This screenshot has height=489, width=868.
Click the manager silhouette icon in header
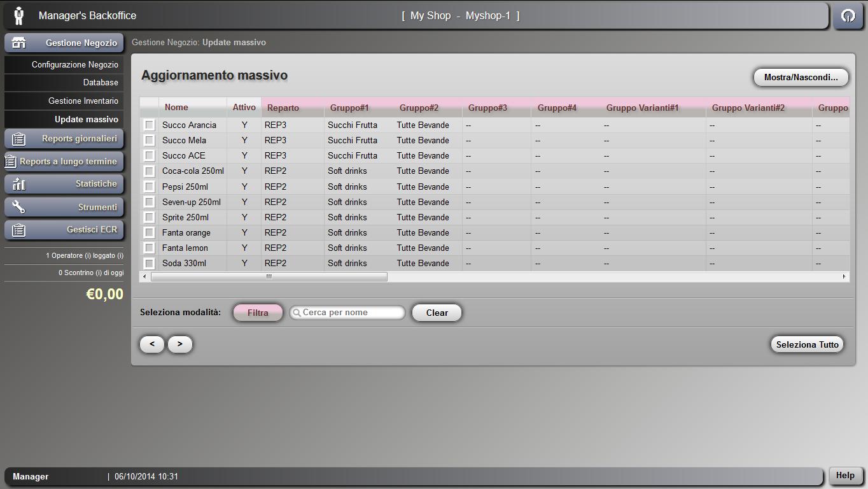click(x=19, y=16)
